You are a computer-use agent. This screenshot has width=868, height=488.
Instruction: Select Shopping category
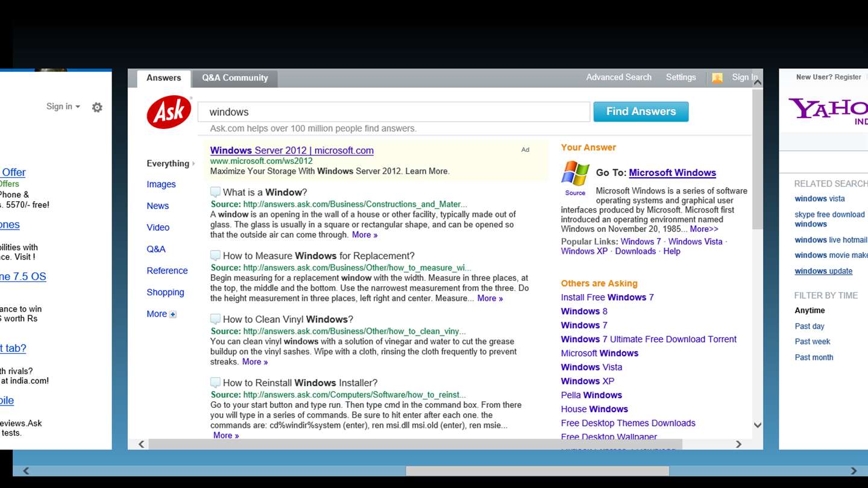165,293
